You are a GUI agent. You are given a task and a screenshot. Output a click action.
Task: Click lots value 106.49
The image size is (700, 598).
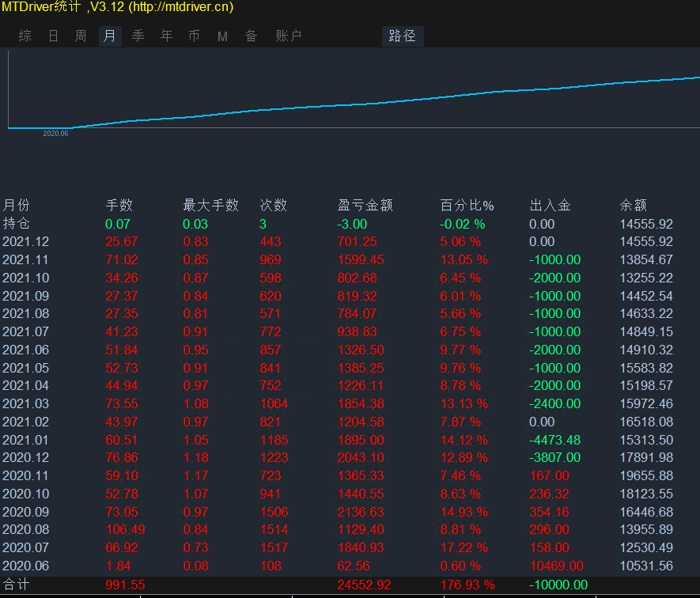tap(126, 529)
